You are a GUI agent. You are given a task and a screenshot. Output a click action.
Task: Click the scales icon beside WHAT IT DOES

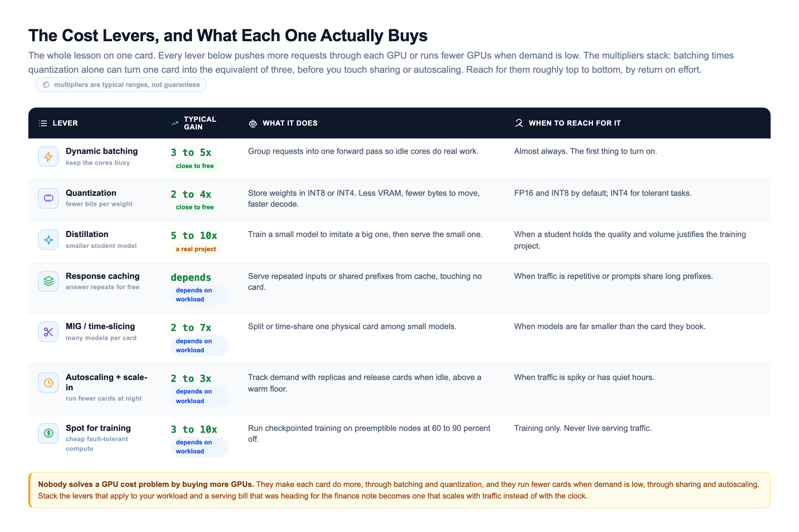[253, 123]
